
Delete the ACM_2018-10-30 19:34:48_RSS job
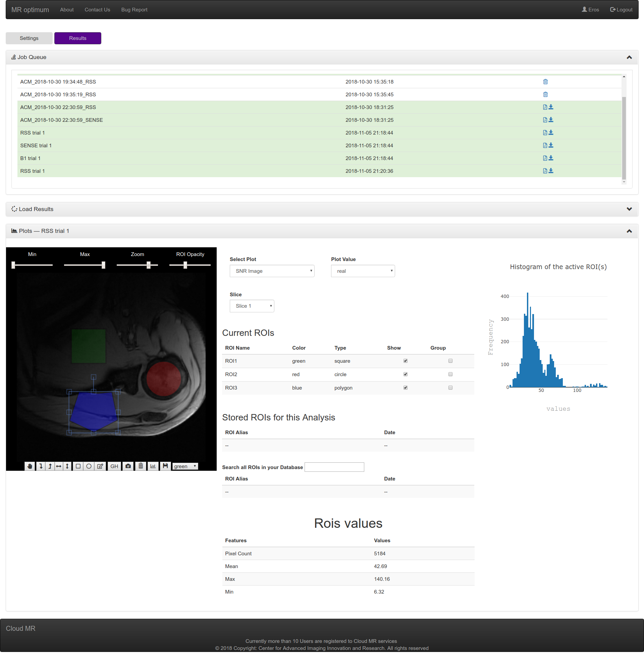point(545,82)
